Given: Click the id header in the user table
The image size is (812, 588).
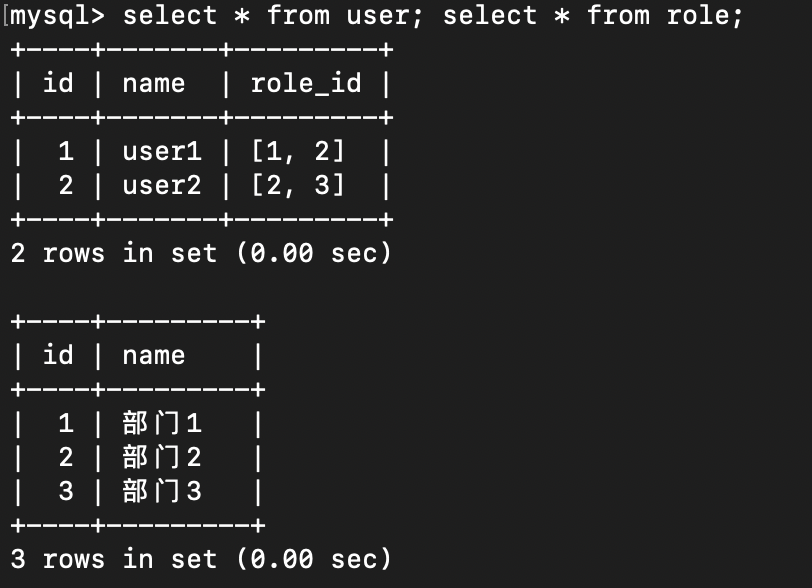Looking at the screenshot, I should point(58,83).
